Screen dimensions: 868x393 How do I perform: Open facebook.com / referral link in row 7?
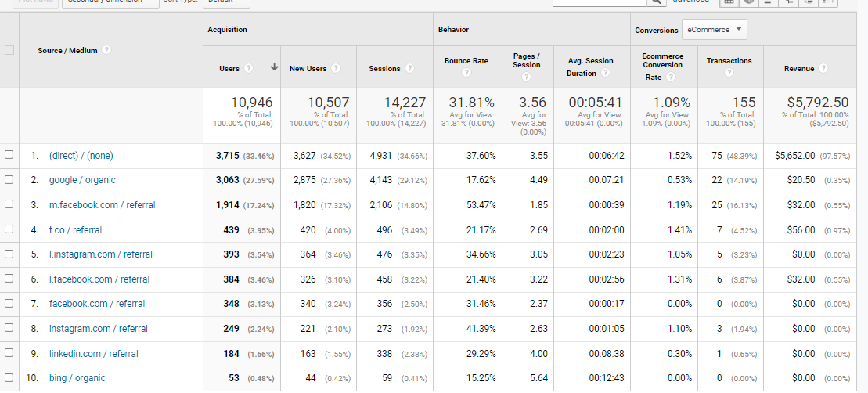[97, 303]
